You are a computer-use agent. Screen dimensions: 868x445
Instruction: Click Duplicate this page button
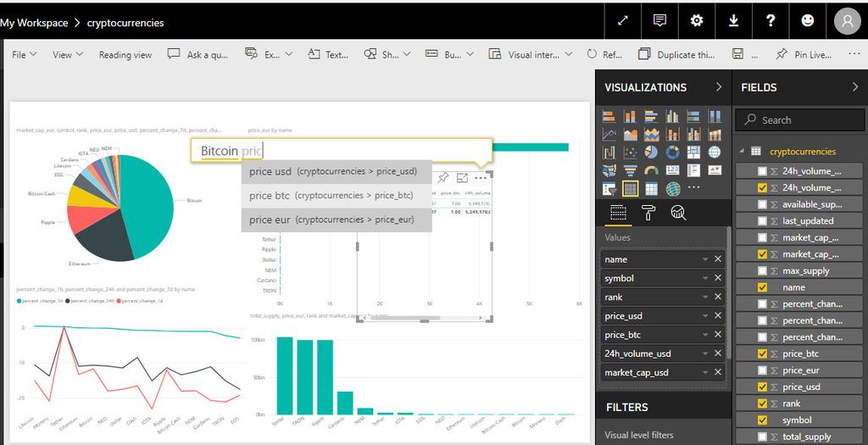point(676,54)
